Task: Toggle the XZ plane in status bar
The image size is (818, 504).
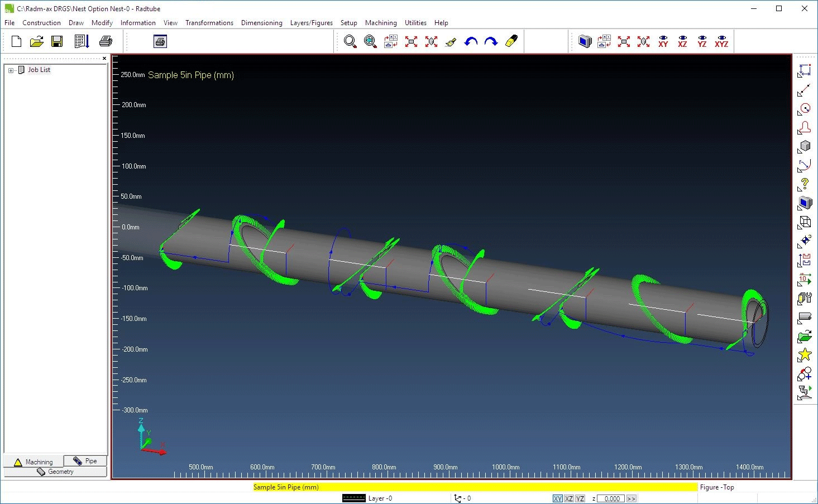Action: tap(568, 498)
